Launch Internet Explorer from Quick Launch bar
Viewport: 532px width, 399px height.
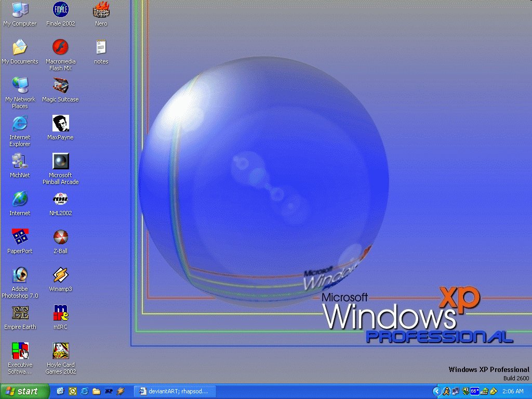[85, 391]
